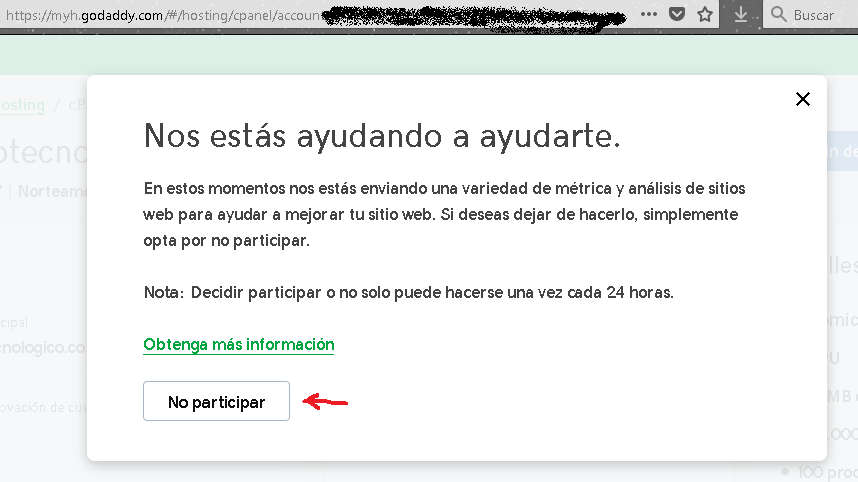
Task: Close the dialog with the X icon
Action: (803, 99)
